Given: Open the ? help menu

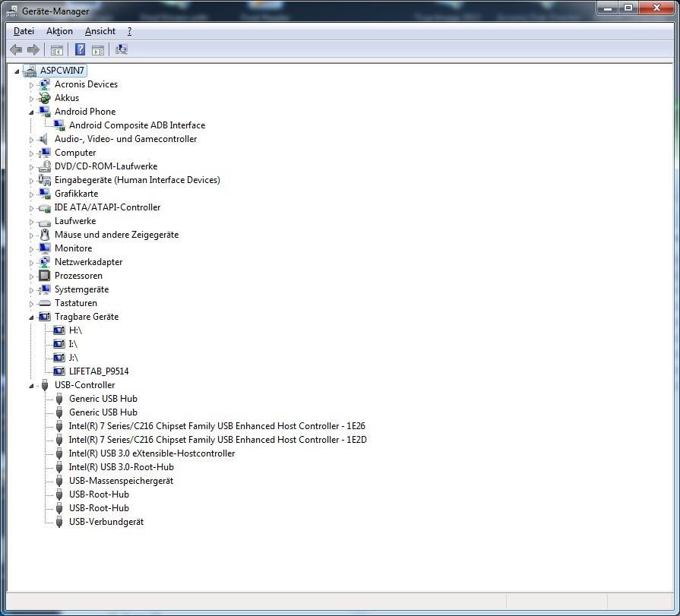Looking at the screenshot, I should click(129, 31).
